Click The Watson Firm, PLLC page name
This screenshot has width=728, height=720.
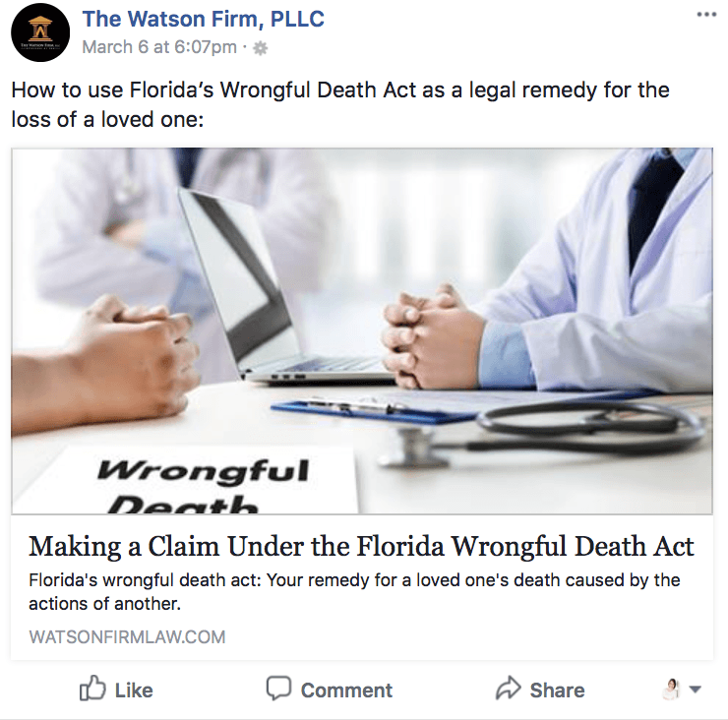pos(203,19)
